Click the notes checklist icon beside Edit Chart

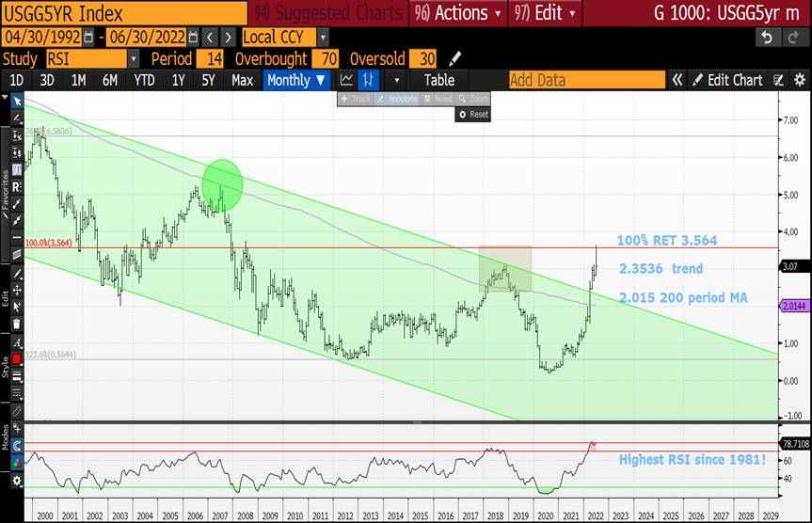(x=778, y=80)
